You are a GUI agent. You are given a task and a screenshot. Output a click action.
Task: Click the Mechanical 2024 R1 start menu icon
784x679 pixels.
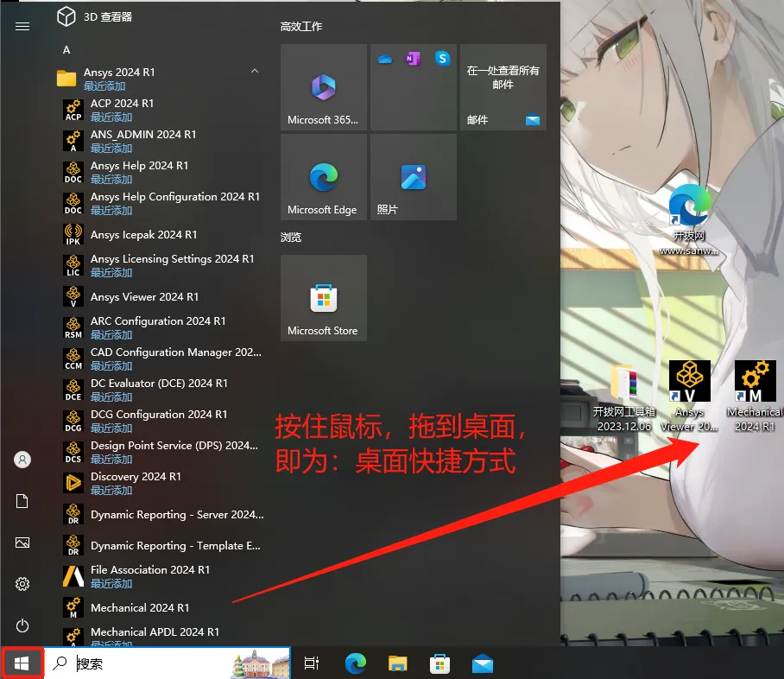[73, 607]
